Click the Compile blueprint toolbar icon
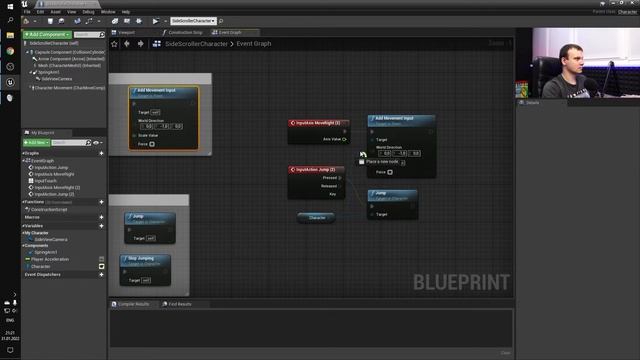This screenshot has width=640, height=360. [26, 21]
